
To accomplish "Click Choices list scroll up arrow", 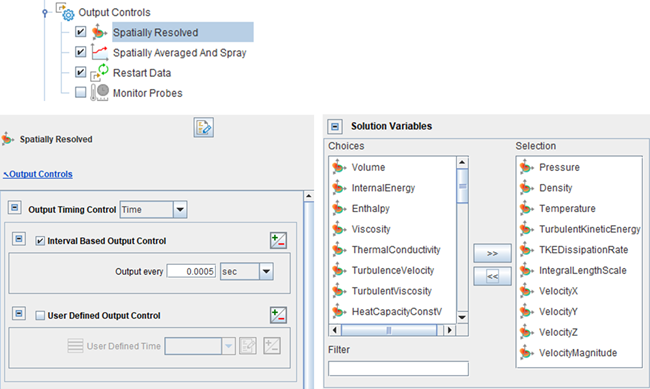I will point(462,162).
